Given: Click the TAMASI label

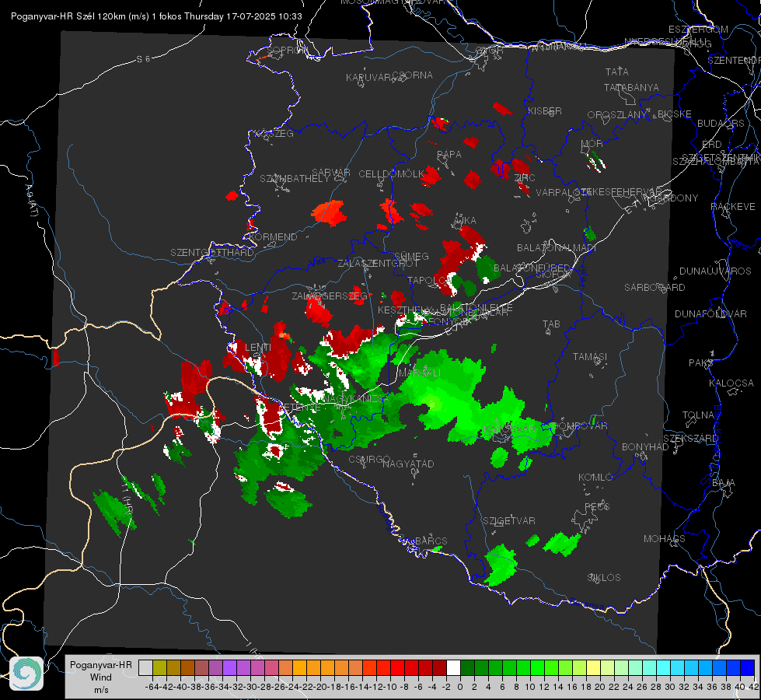Looking at the screenshot, I should coord(590,356).
